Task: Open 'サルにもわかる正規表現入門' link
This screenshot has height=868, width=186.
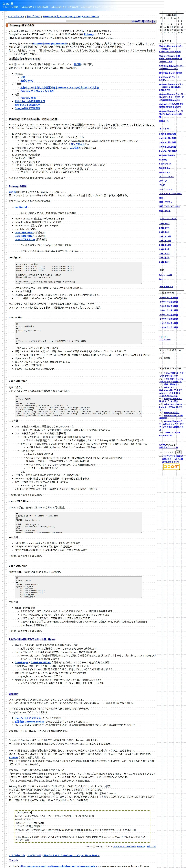Action: click(x=30, y=101)
